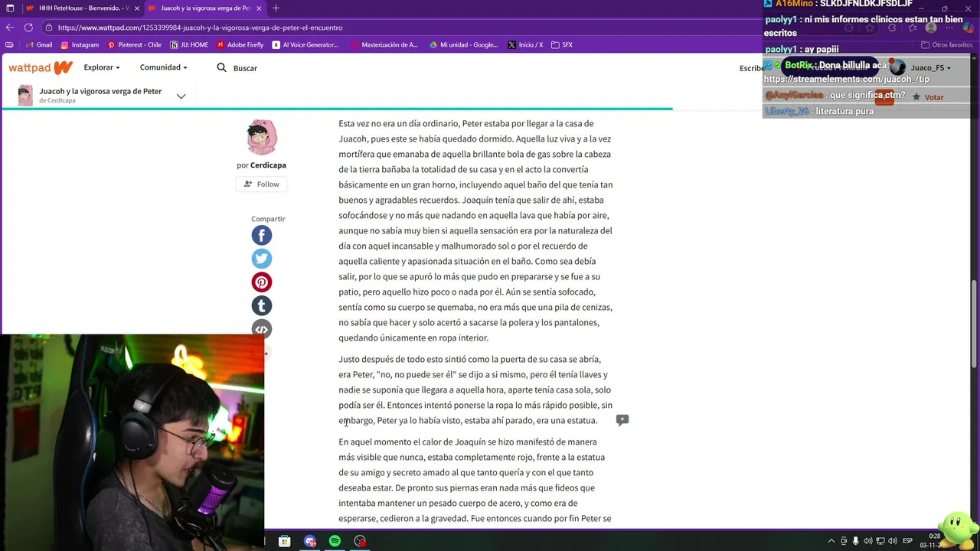980x551 pixels.
Task: Go back in the browser
Action: click(10, 28)
